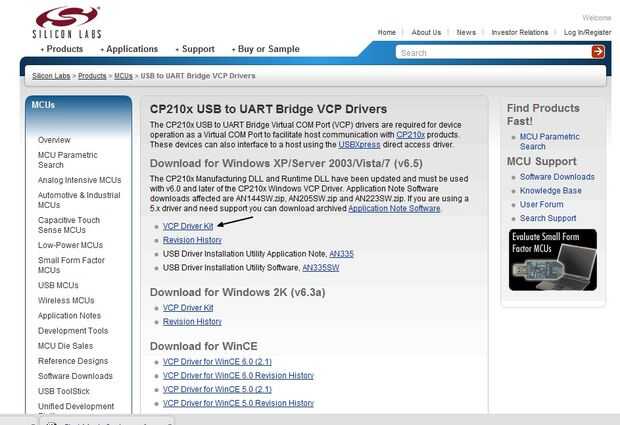
Task: Click Products breadcrumb link
Action: click(92, 76)
